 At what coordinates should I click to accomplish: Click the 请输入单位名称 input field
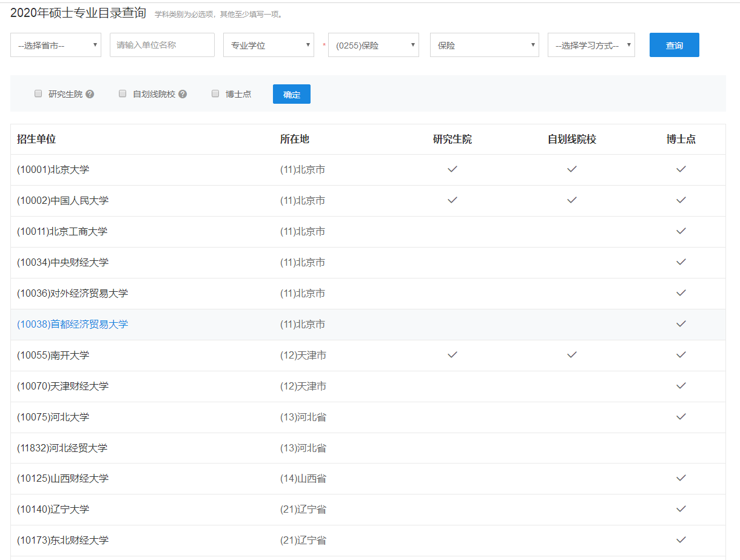click(162, 45)
